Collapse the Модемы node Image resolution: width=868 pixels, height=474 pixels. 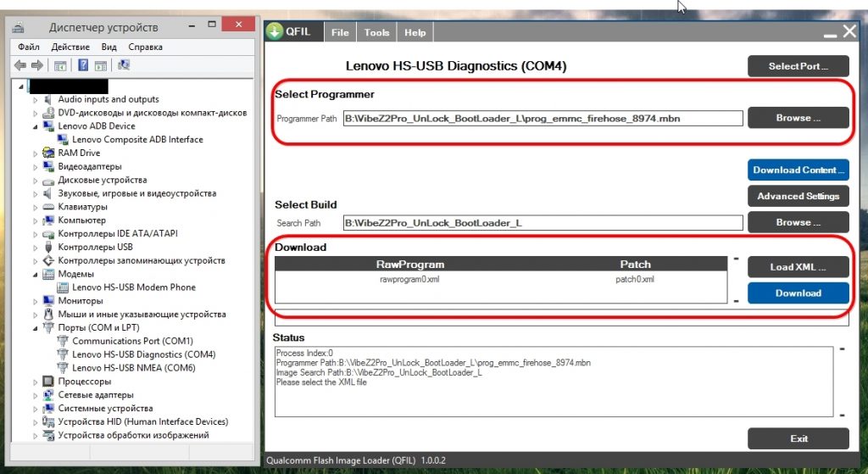[x=35, y=275]
